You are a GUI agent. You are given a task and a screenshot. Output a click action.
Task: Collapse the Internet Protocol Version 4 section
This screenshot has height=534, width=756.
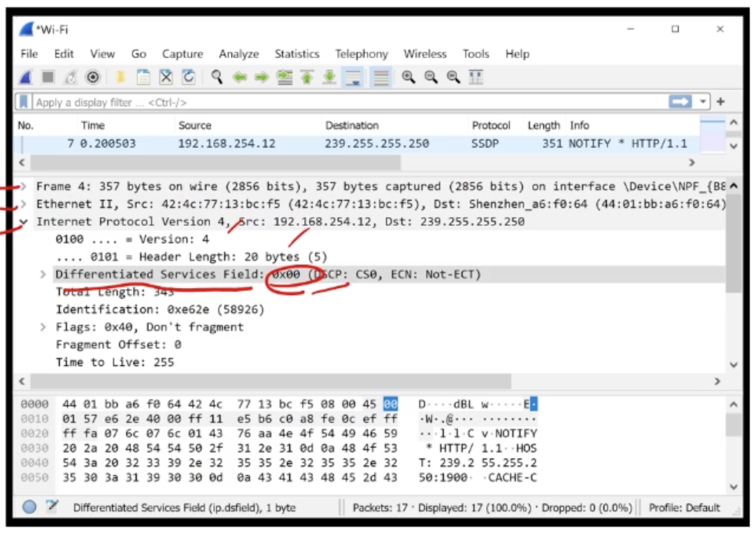pos(23,221)
